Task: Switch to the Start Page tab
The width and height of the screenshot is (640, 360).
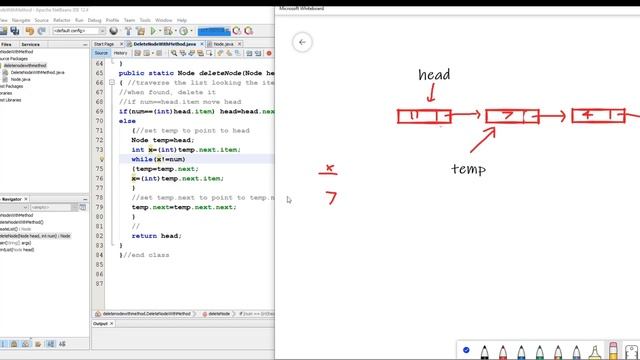Action: coord(104,44)
